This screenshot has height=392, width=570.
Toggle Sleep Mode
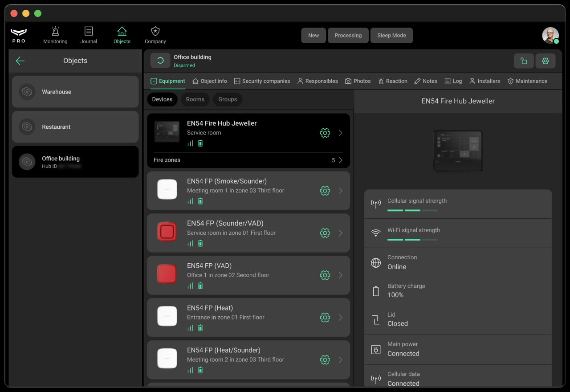click(x=391, y=36)
